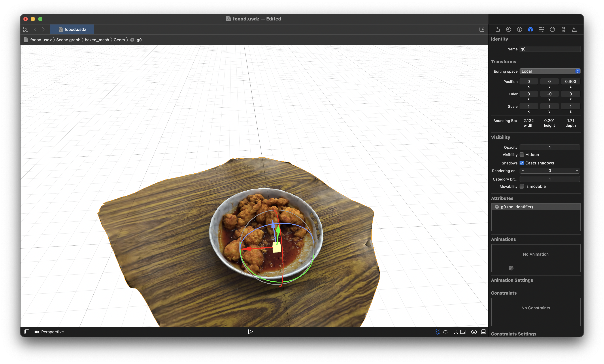The image size is (604, 364).
Task: Add a constraint with the plus button
Action: click(x=496, y=322)
